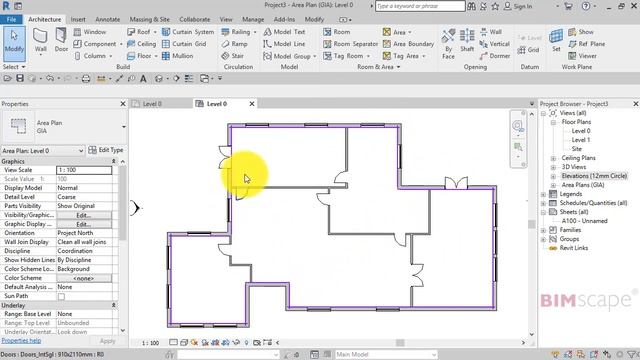Image resolution: width=640 pixels, height=360 pixels.
Task: Open the Area Plan: Level 0 dropdown
Action: [80, 151]
